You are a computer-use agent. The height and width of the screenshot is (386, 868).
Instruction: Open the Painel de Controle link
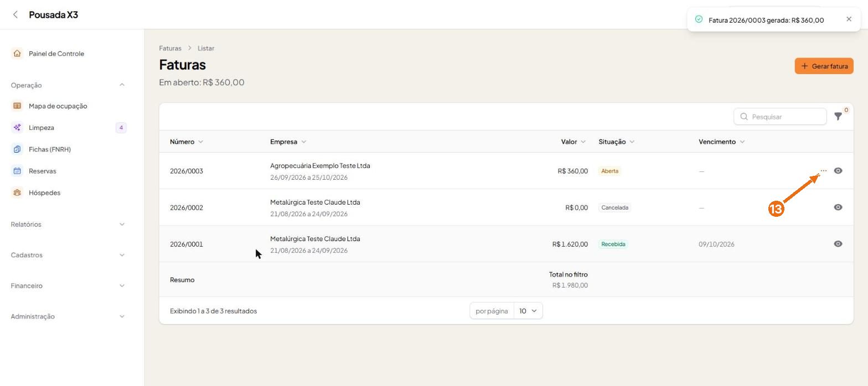pyautogui.click(x=56, y=54)
